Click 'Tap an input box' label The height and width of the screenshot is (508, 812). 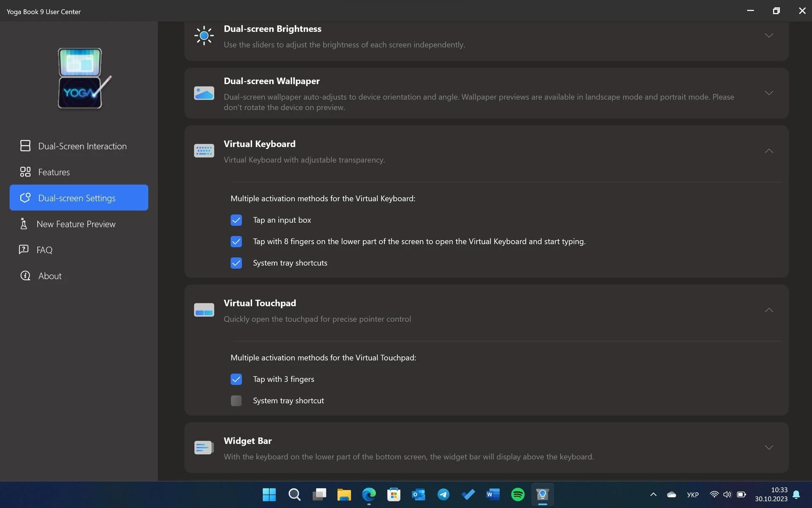click(x=282, y=220)
